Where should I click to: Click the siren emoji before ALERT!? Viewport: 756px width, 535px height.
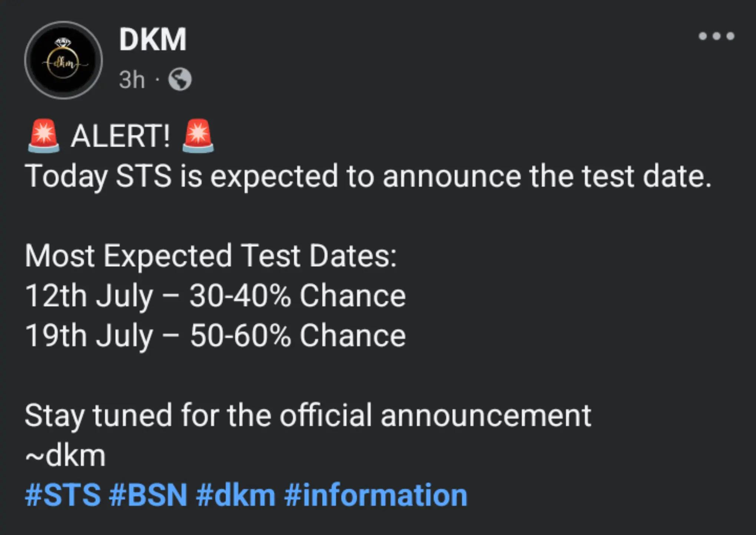44,136
